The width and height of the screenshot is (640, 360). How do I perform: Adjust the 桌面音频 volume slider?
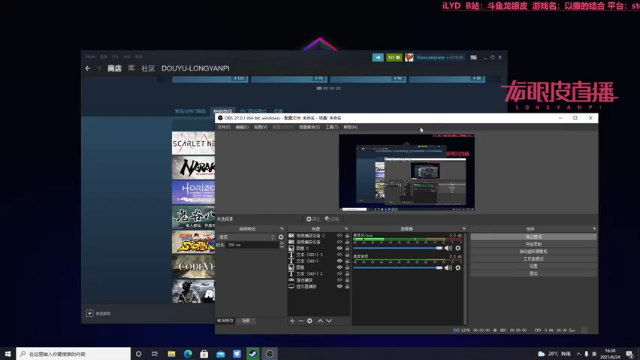tap(398, 268)
